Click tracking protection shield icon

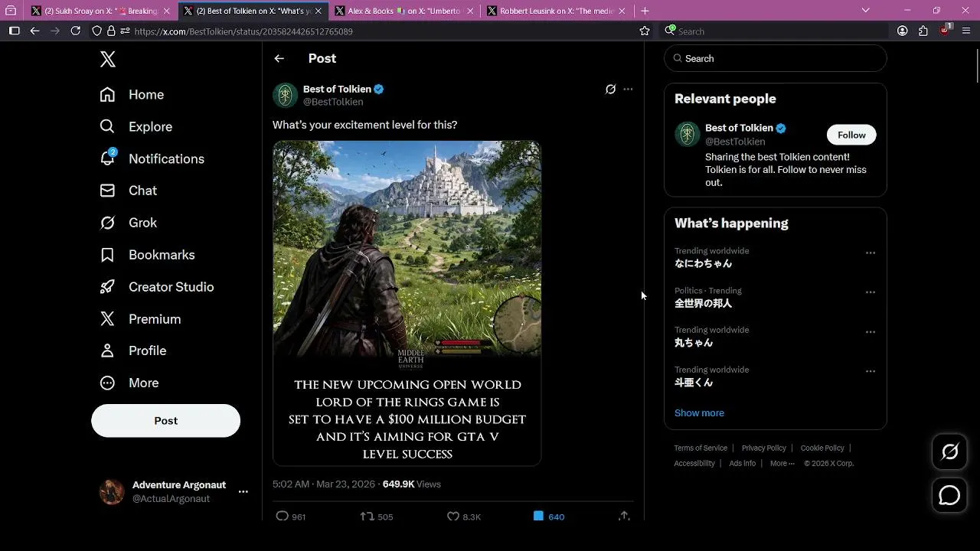pos(96,31)
